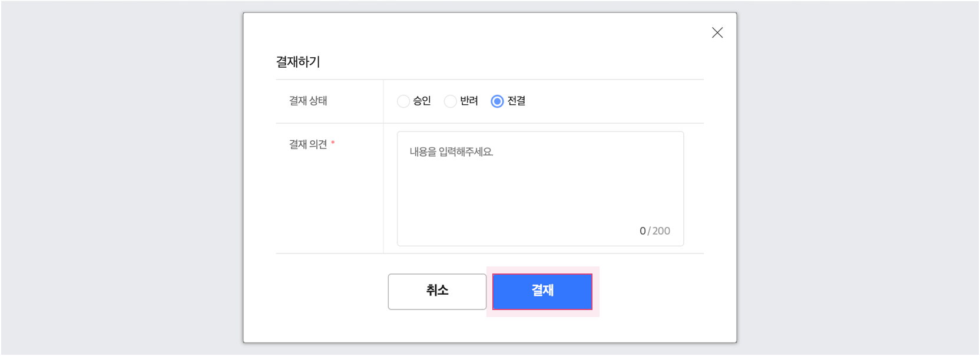The height and width of the screenshot is (356, 980).
Task: Click the dimmed backdrop right of dialog
Action: pyautogui.click(x=854, y=177)
